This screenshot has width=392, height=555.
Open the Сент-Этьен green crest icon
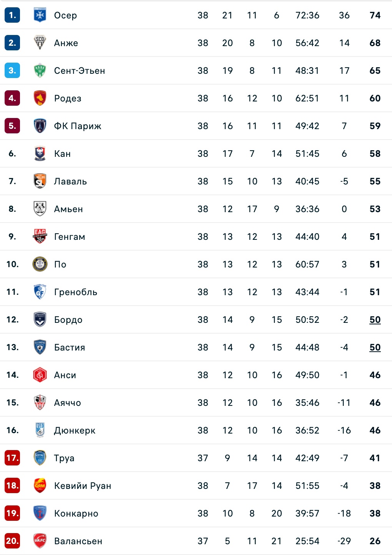click(40, 71)
